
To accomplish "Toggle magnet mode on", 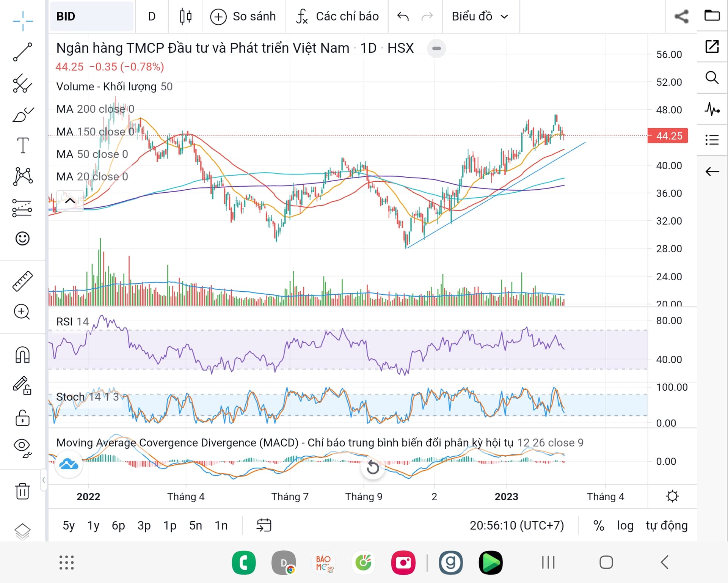I will click(x=22, y=355).
